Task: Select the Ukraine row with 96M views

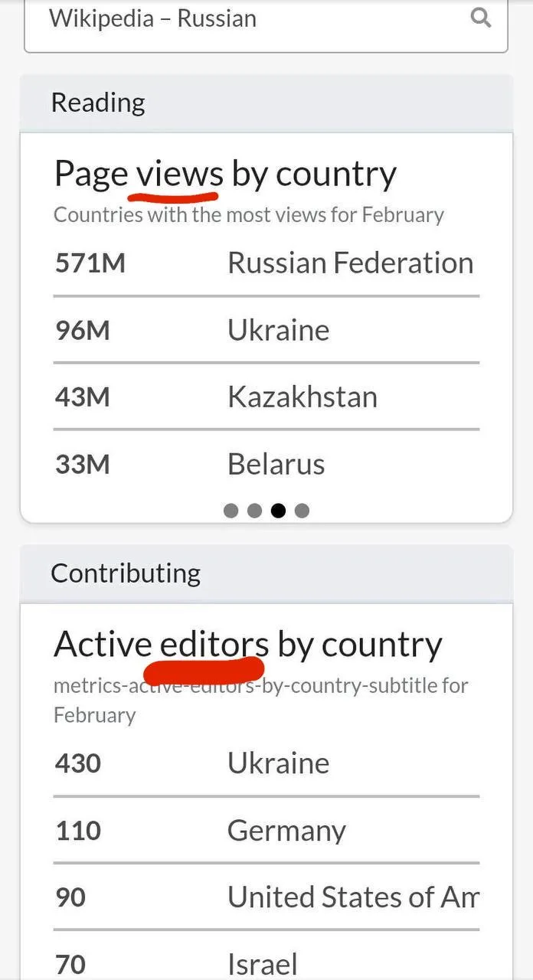Action: tap(266, 331)
